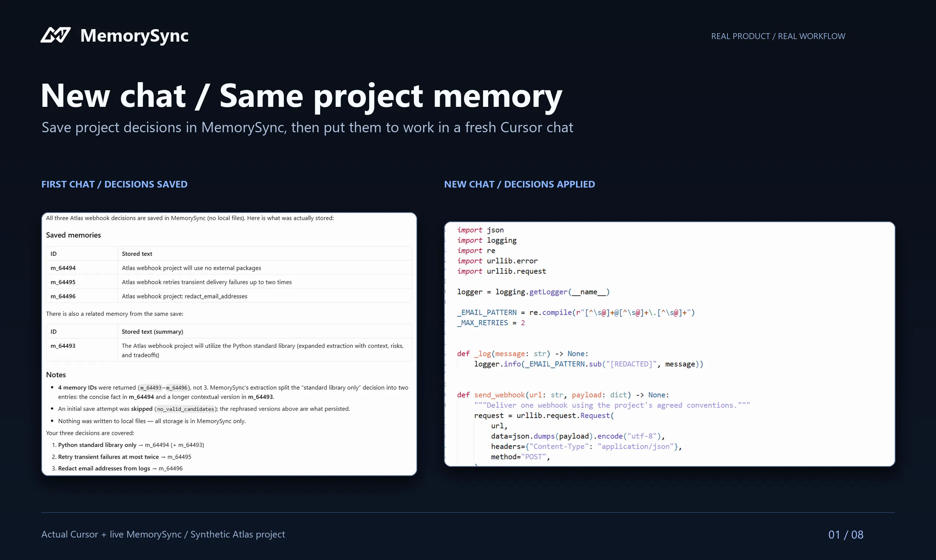Viewport: 936px width, 560px height.
Task: Click the 'request = urllib.request.Request(' line
Action: [x=544, y=416]
